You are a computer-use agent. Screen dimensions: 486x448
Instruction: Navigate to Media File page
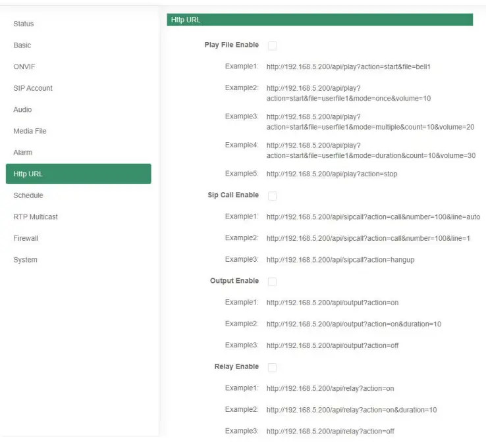[x=30, y=131]
